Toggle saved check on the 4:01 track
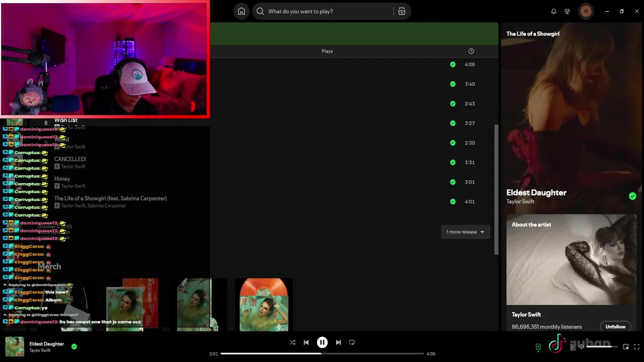The width and height of the screenshot is (644, 362). pyautogui.click(x=453, y=202)
